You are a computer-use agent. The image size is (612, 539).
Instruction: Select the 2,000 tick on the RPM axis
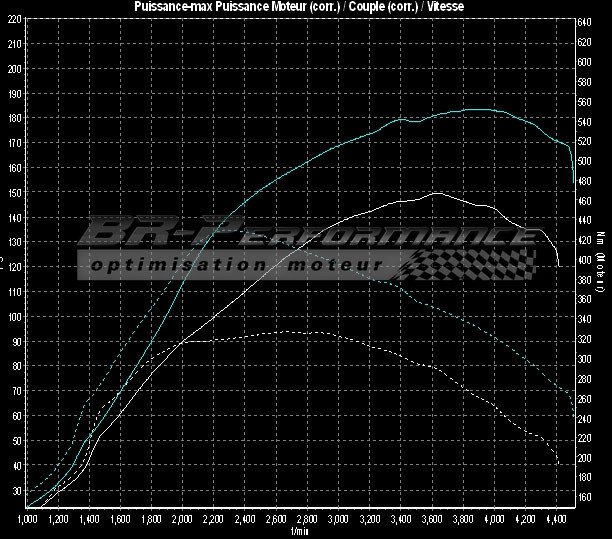183,521
